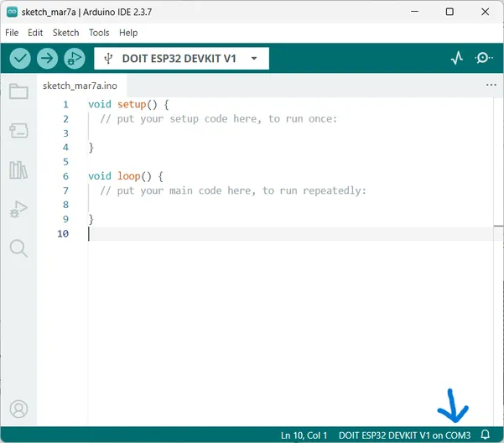Open the Sketchbook folder panel

point(18,91)
